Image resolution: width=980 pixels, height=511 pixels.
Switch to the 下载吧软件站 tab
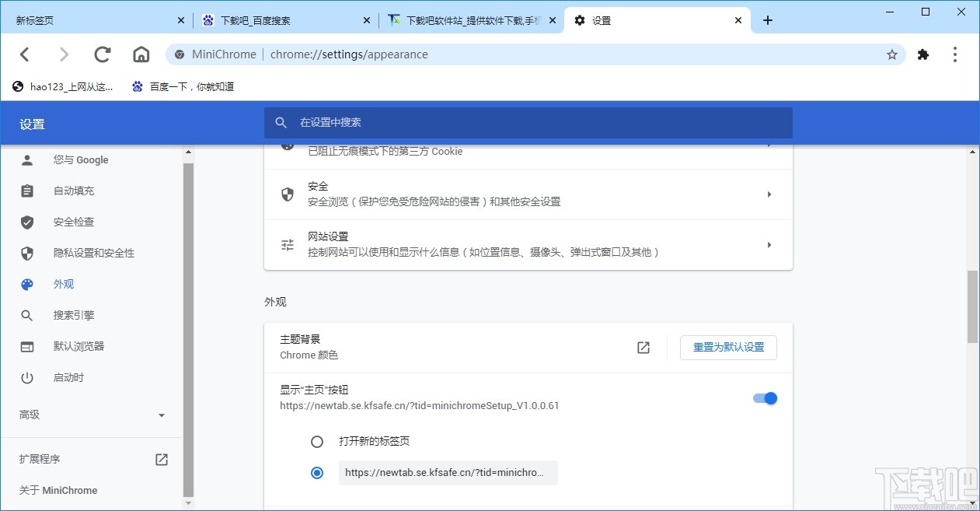click(x=472, y=20)
